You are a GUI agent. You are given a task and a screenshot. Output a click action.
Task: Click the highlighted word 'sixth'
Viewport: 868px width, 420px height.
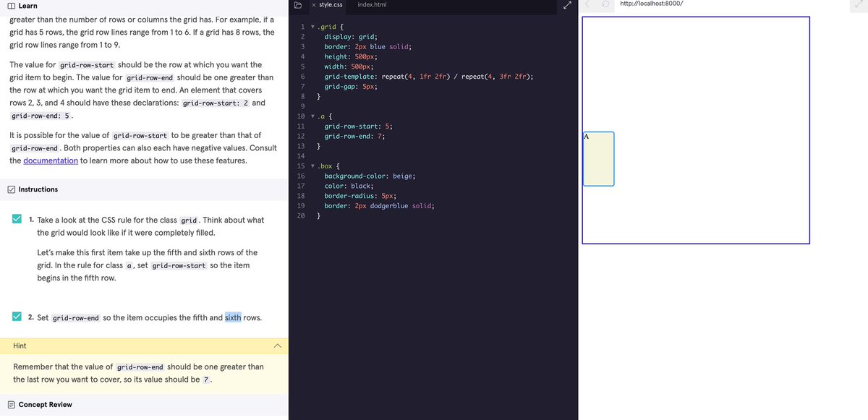(x=233, y=317)
